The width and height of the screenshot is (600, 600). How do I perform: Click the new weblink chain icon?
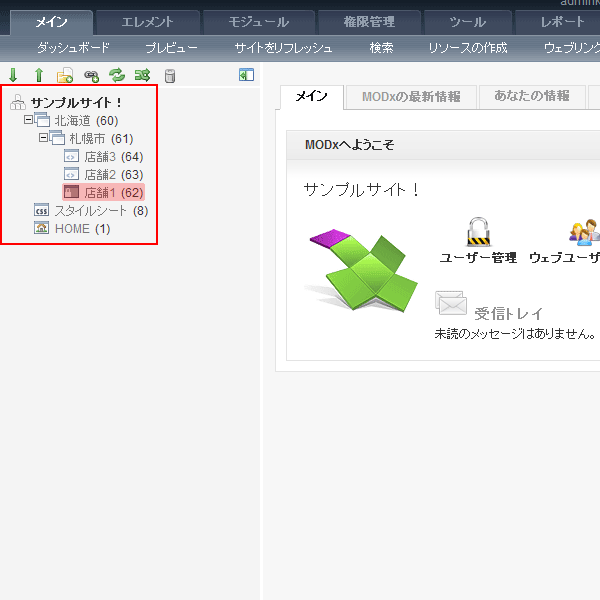[91, 75]
